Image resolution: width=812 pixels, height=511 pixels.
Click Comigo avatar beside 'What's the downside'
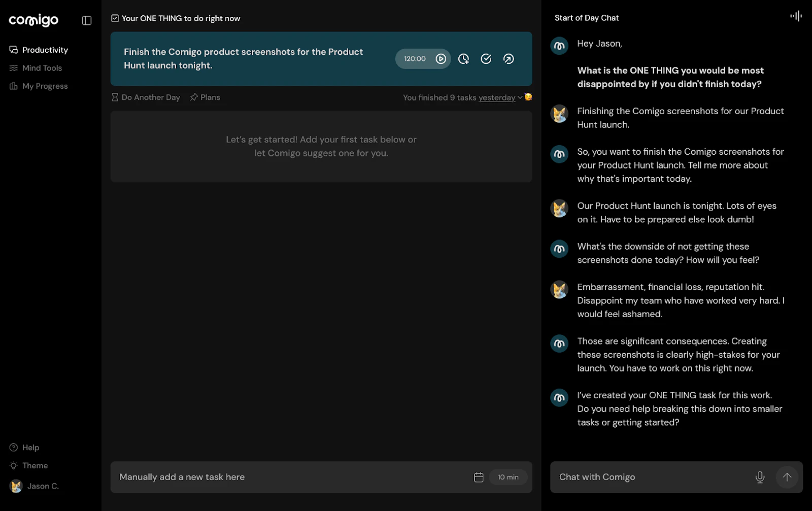click(x=559, y=249)
